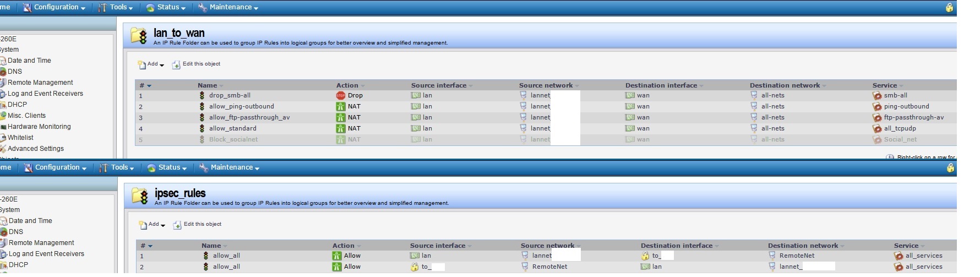Image resolution: width=980 pixels, height=277 pixels.
Task: Click service icon beside ping-outbound
Action: (877, 107)
